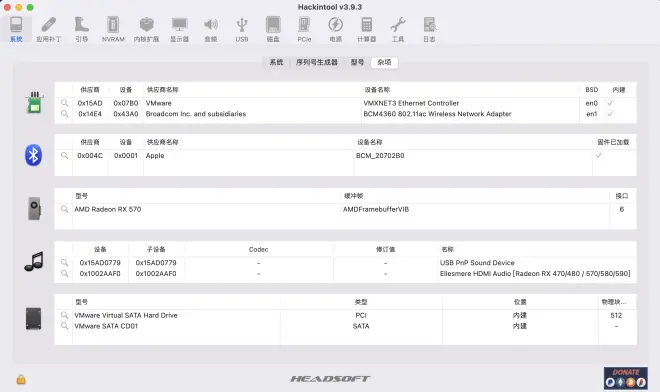Viewport: 660px width, 392px height.
Task: Click the orange lock icon
Action: click(21, 379)
